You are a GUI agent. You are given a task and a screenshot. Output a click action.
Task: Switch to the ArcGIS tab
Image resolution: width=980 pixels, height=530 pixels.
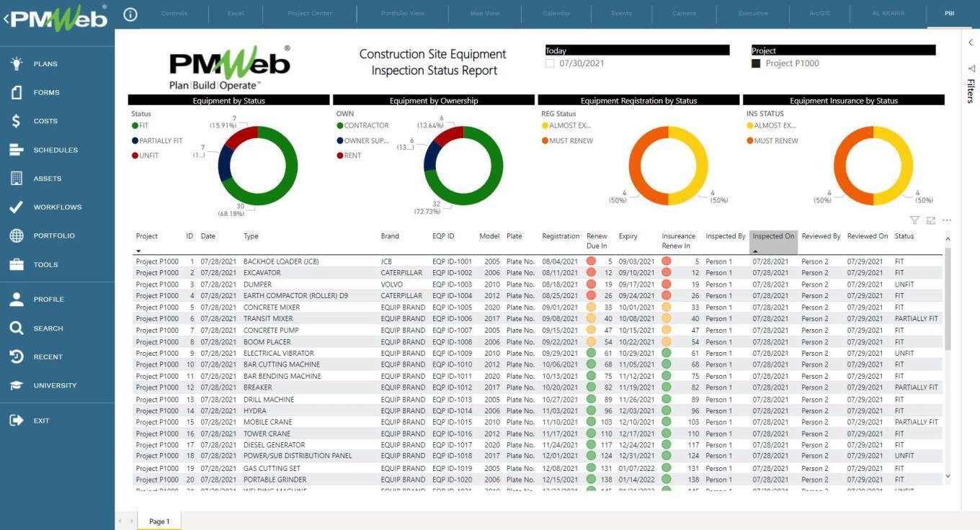820,14
